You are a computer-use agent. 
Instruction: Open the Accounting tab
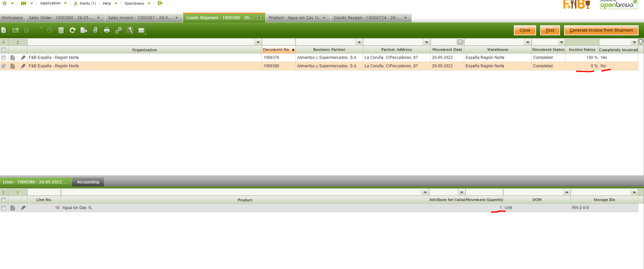pyautogui.click(x=88, y=182)
